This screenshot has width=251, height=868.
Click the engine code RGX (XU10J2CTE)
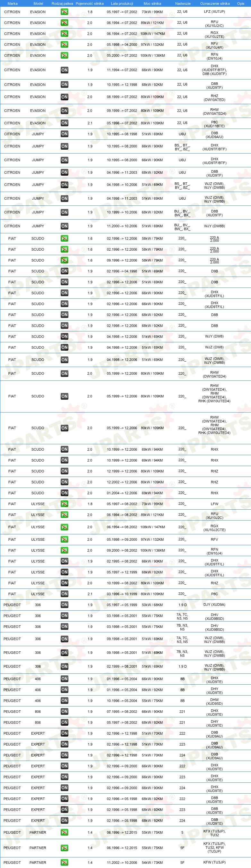tap(214, 528)
